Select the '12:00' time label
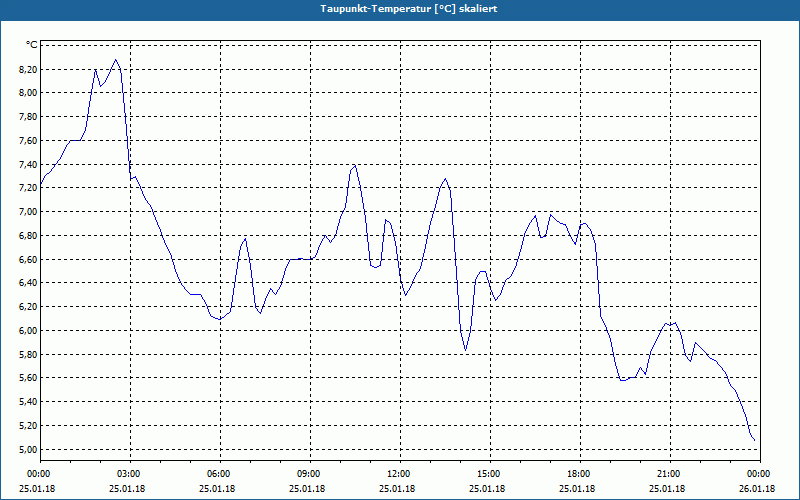Viewport: 800px width, 500px height. click(x=399, y=474)
